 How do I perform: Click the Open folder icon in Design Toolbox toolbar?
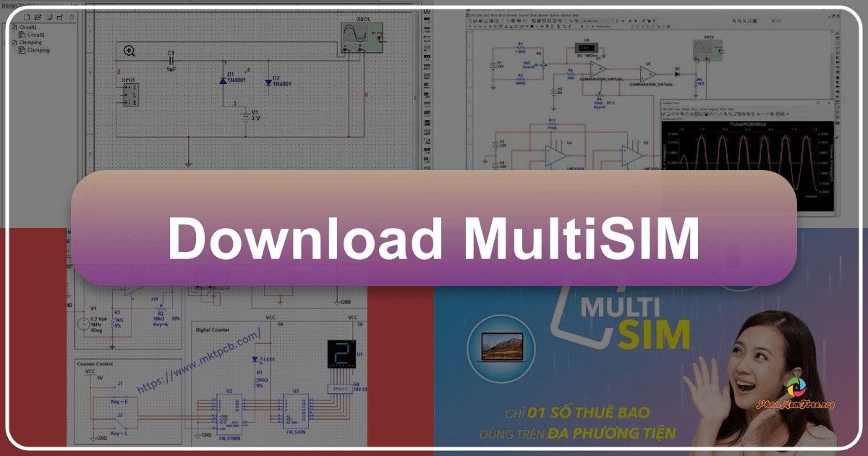[38, 17]
